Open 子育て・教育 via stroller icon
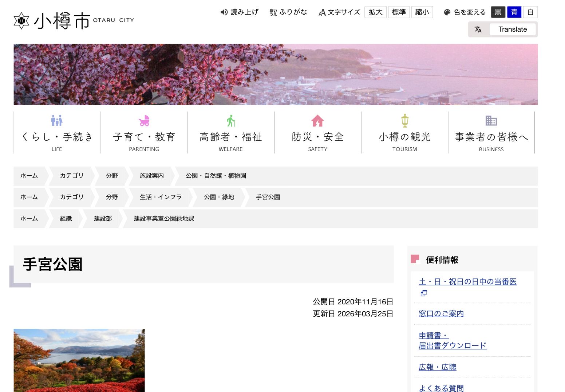Screen dimensions: 565x392 point(144,121)
